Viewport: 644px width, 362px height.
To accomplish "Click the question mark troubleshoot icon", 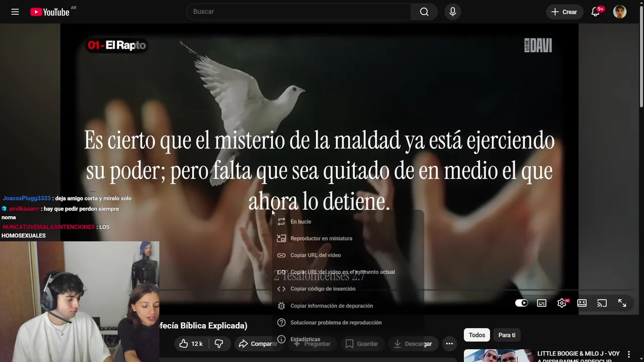I will [x=281, y=322].
